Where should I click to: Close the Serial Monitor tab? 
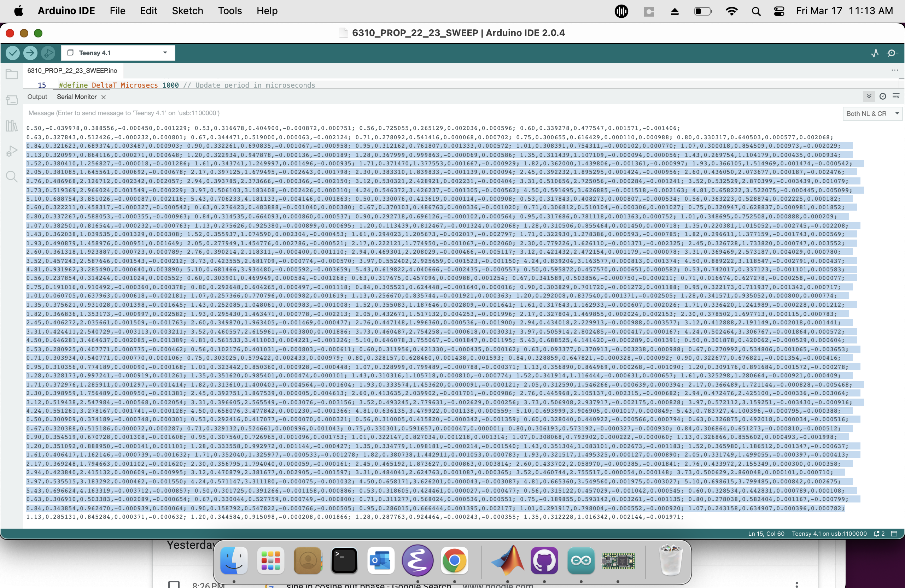(104, 97)
